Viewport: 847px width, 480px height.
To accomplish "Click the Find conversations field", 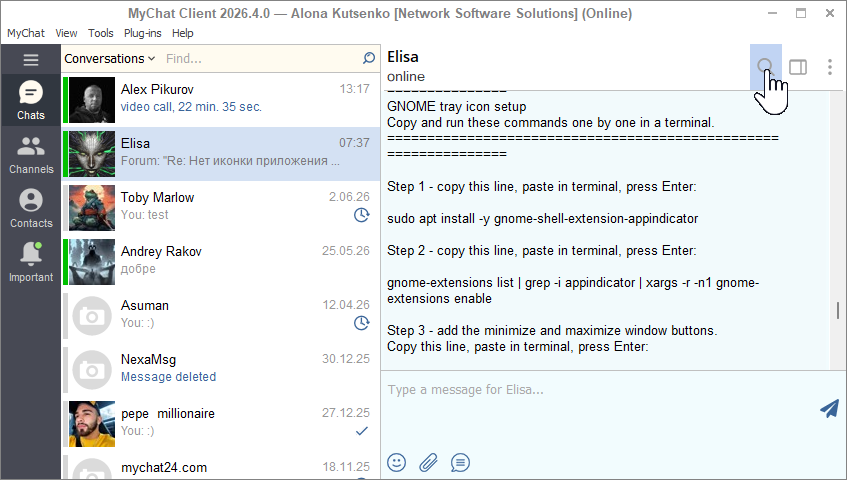I will pyautogui.click(x=262, y=58).
